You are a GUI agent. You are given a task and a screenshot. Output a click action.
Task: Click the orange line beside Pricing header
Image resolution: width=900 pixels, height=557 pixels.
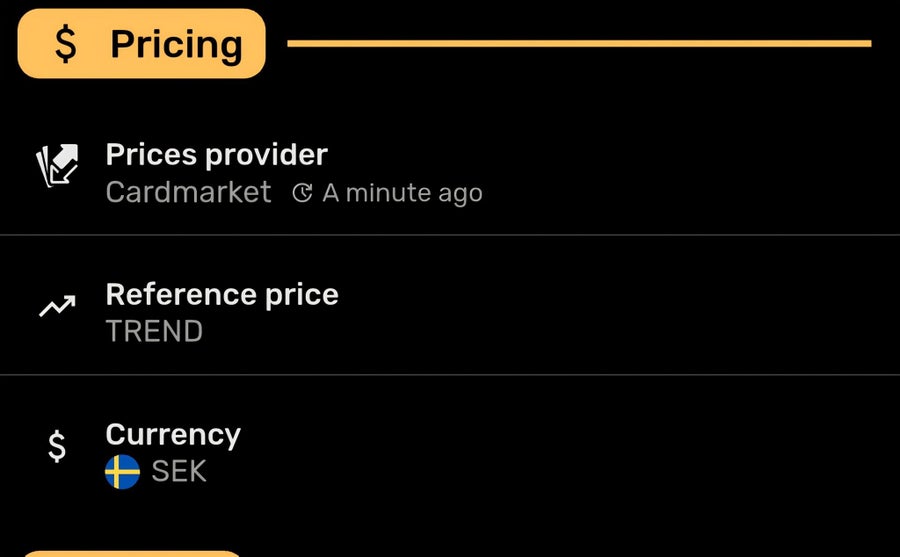pos(579,44)
